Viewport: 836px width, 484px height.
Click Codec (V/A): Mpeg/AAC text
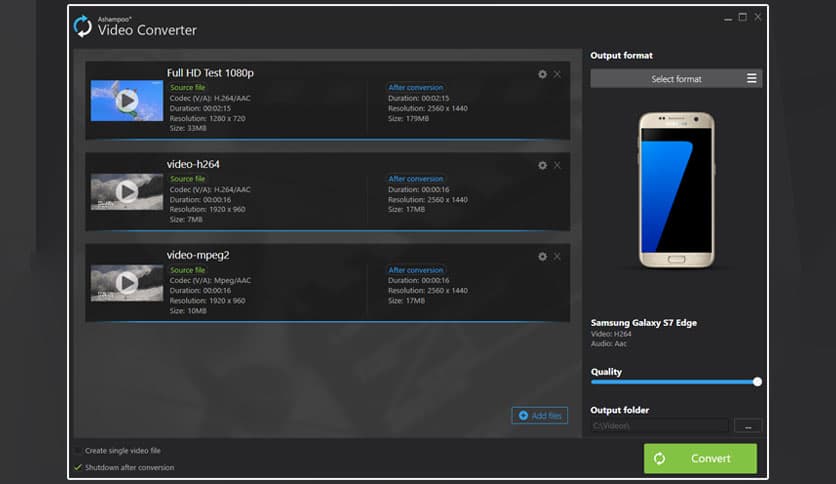pos(210,280)
